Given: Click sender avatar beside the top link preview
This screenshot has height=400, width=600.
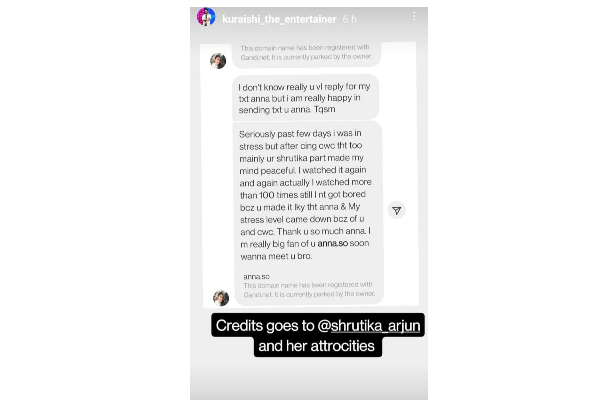Looking at the screenshot, I should [x=218, y=61].
